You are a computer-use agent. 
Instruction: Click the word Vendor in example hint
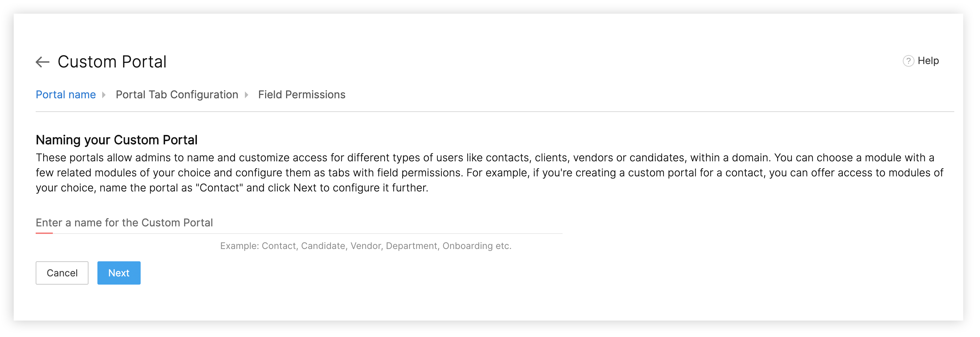click(x=365, y=246)
